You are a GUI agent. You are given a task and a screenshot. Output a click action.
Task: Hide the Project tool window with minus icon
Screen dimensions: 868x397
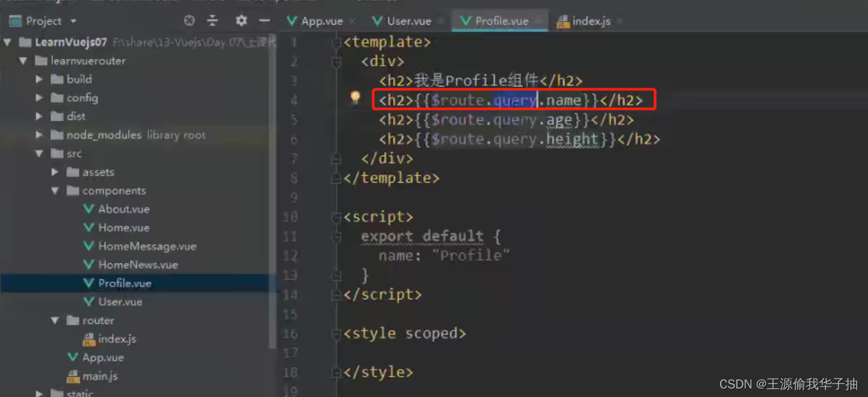[x=264, y=20]
